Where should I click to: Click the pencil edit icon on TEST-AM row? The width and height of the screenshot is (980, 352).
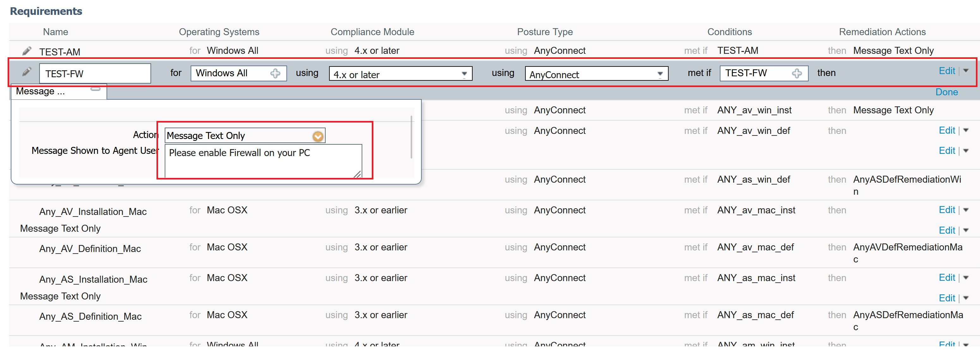tap(26, 50)
